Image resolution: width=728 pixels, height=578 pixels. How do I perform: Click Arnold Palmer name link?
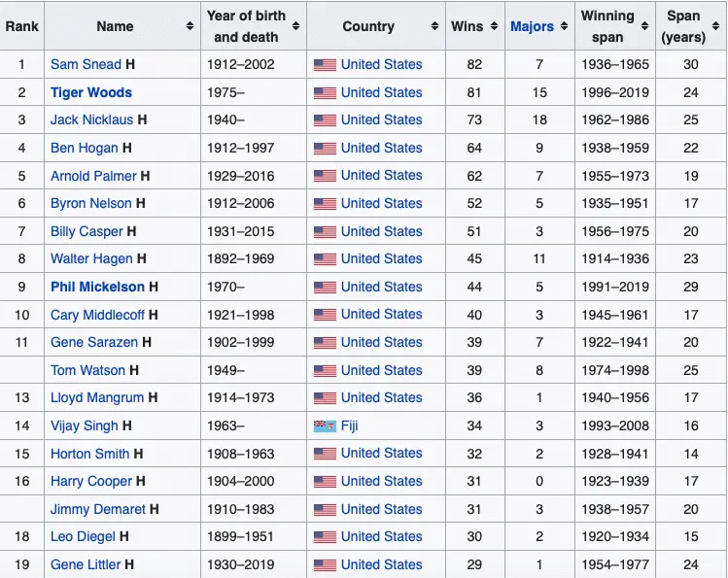click(x=93, y=177)
